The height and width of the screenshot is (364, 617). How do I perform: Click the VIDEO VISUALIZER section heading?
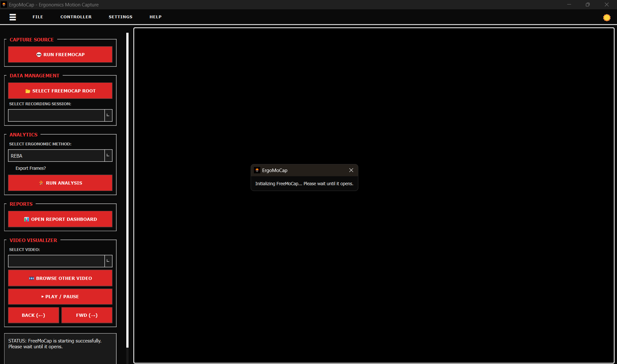[x=33, y=240]
